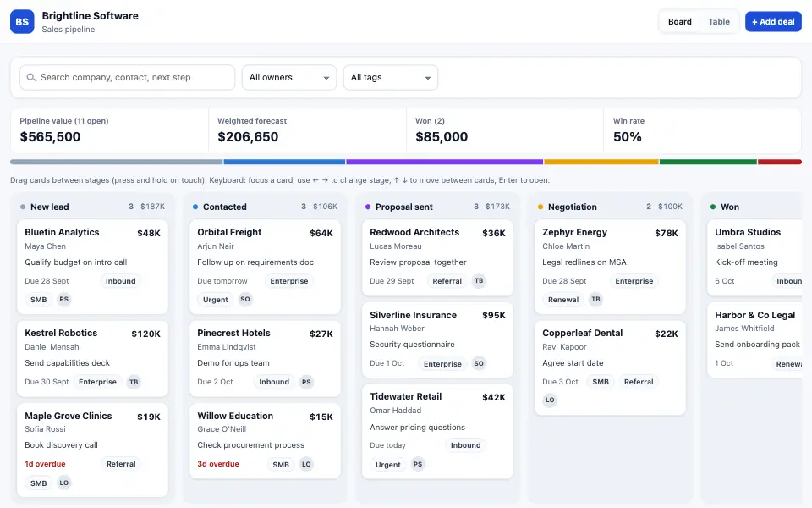812x508 pixels.
Task: Open the Bluefin Analytics deal card
Action: tap(92, 267)
